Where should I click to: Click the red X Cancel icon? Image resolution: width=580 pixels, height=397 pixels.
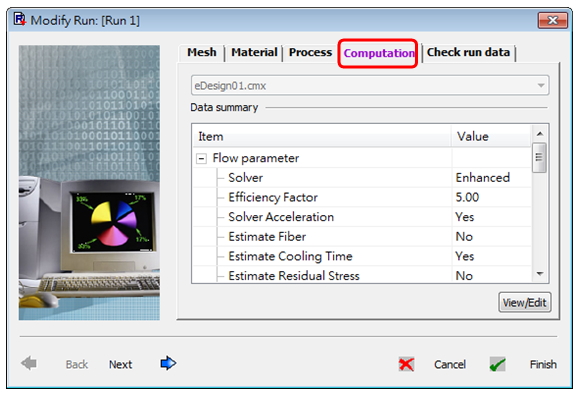(x=407, y=364)
